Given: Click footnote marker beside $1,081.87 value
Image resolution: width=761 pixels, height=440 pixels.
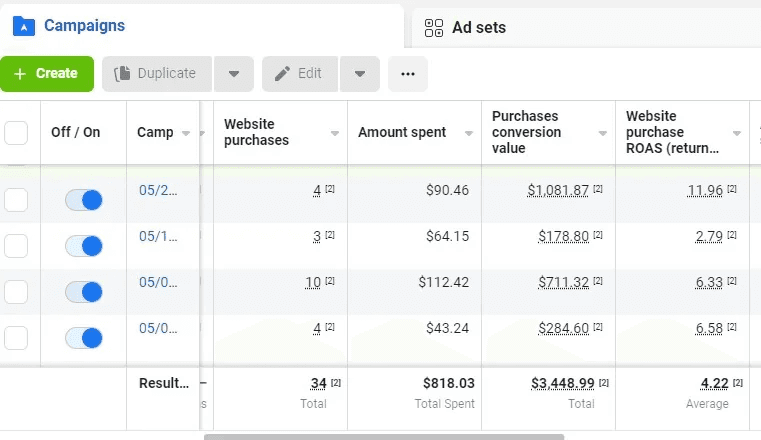Looking at the screenshot, I should coord(598,189).
